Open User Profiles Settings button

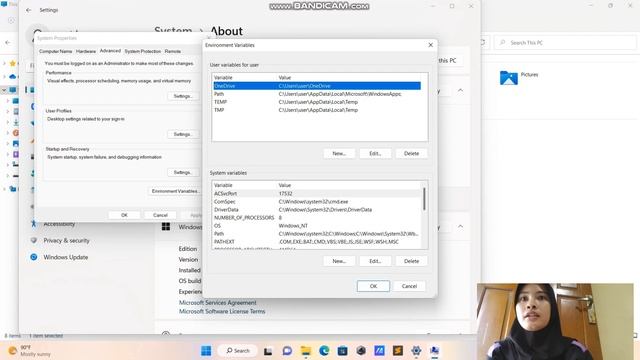(182, 134)
